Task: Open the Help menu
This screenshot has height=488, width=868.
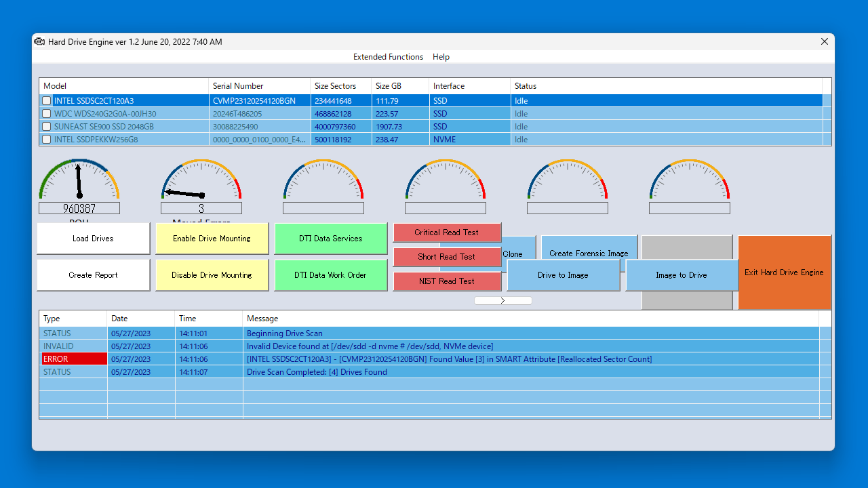Action: (x=441, y=57)
